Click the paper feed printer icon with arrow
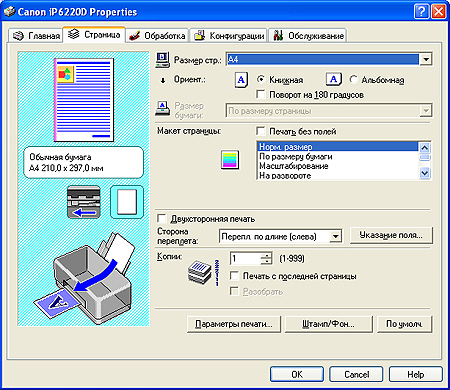 tap(84, 202)
